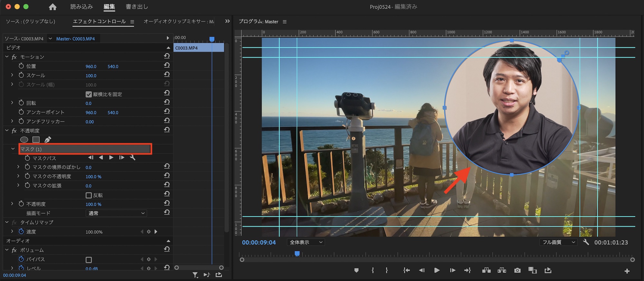Select the rectangle mask tool
The image size is (644, 281).
click(x=36, y=139)
